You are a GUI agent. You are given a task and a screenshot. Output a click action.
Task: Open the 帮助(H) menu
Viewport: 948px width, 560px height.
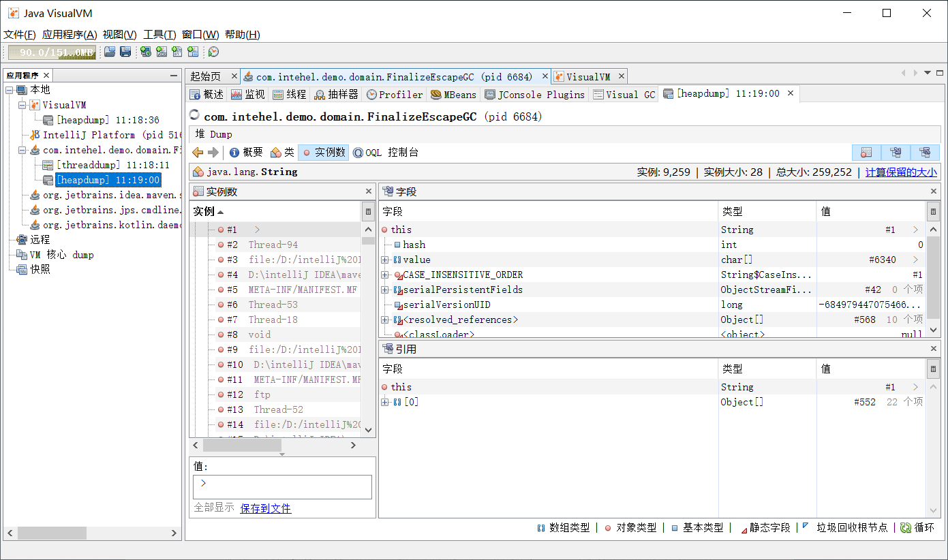pyautogui.click(x=243, y=35)
